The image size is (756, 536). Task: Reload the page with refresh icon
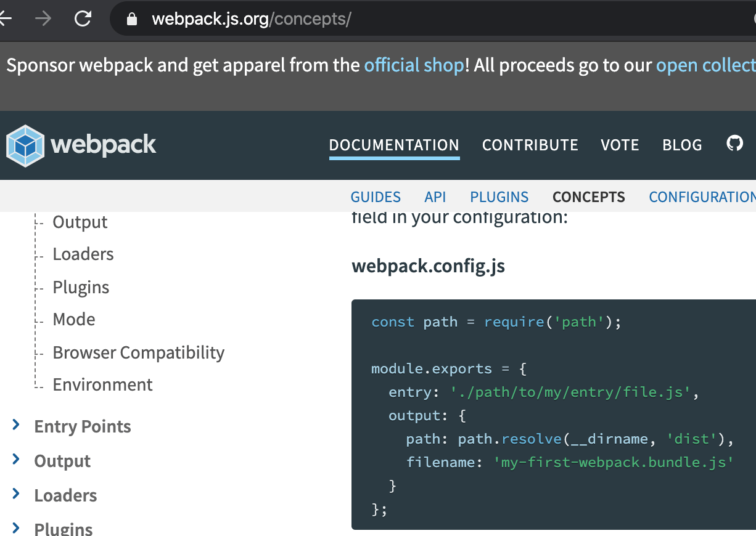83,19
